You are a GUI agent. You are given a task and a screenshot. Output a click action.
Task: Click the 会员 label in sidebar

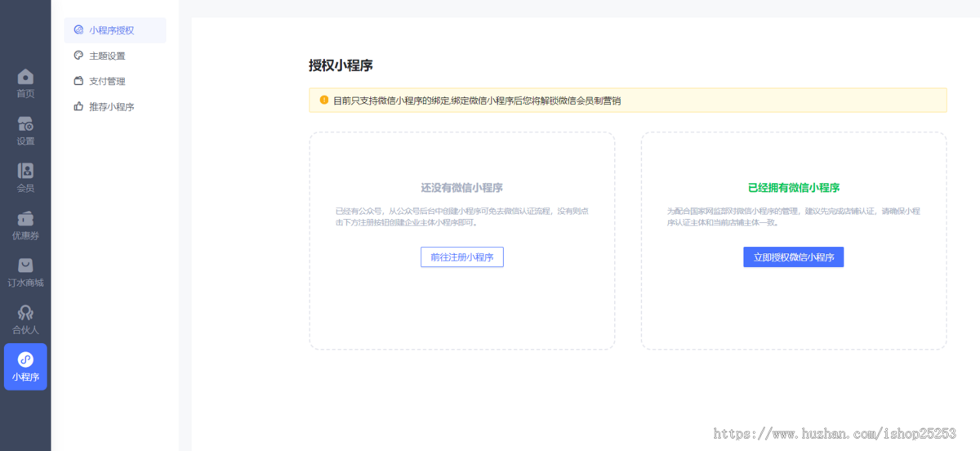click(25, 188)
